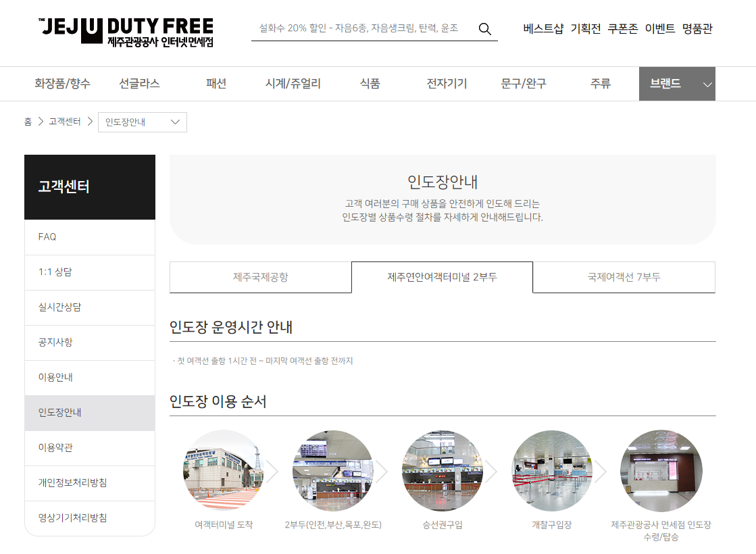
Task: Select 실시간상담 sidebar item
Action: coord(90,307)
